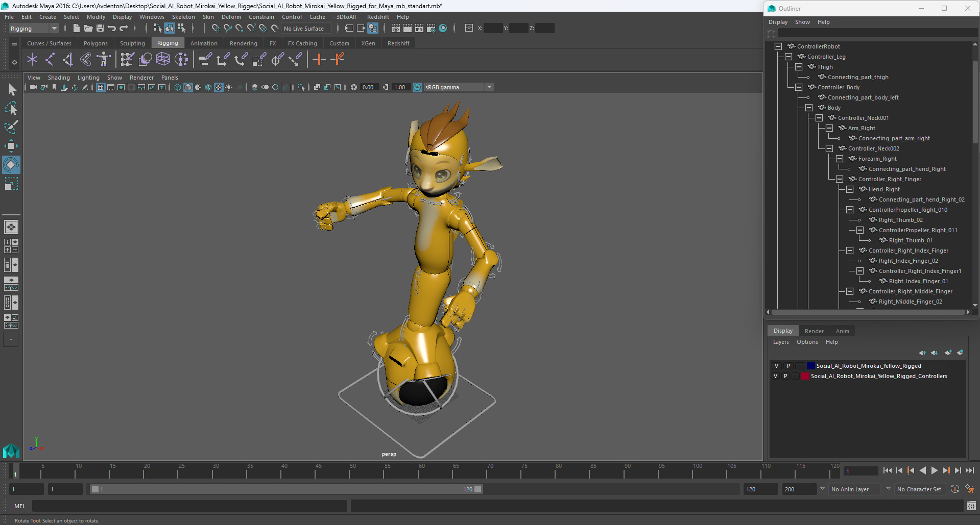
Task: Click the Set Key shelf icon
Action: [x=319, y=60]
